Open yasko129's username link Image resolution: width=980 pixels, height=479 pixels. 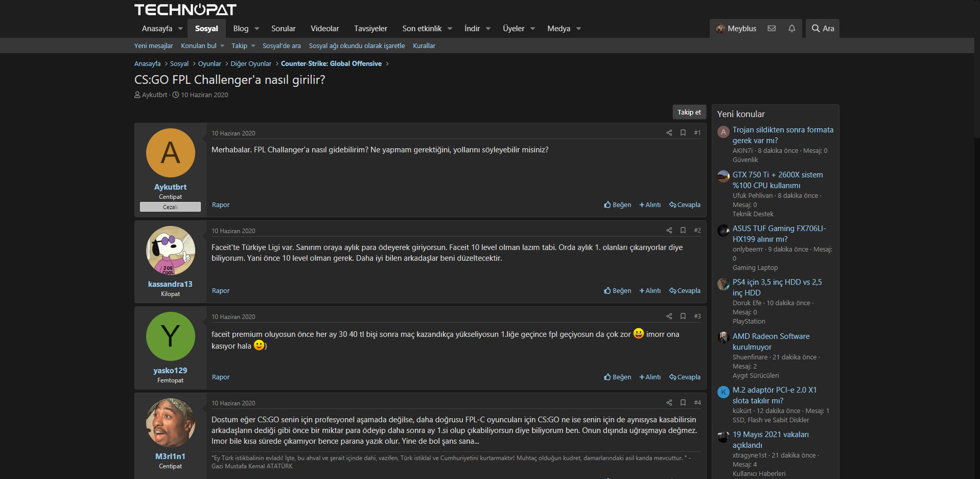pos(170,371)
